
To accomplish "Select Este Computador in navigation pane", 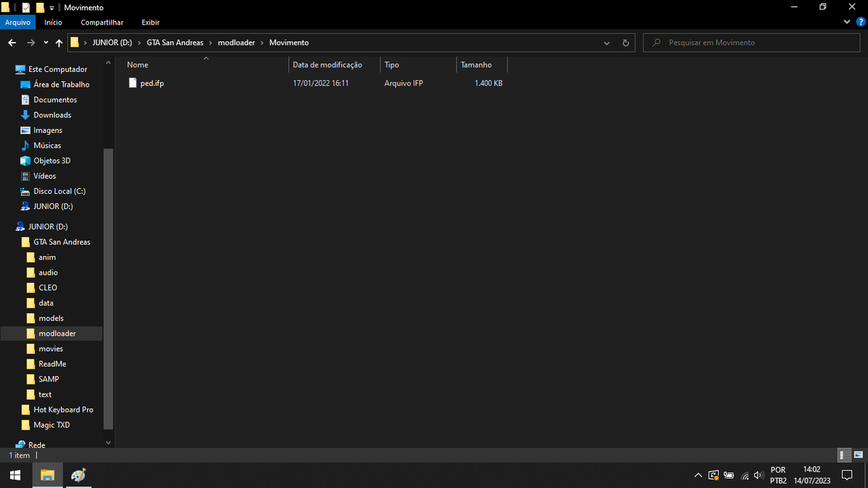I will coord(58,69).
